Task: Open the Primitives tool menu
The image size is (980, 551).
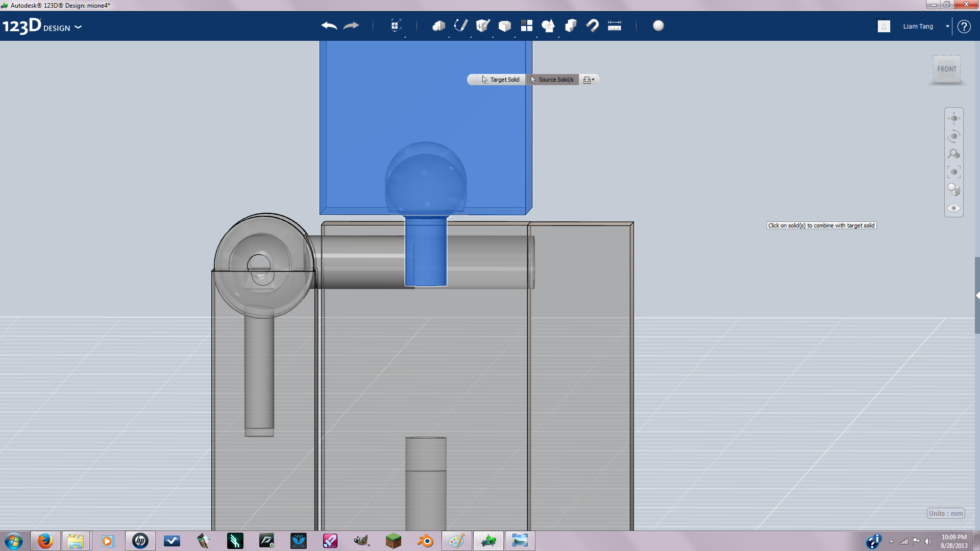Action: [438, 26]
